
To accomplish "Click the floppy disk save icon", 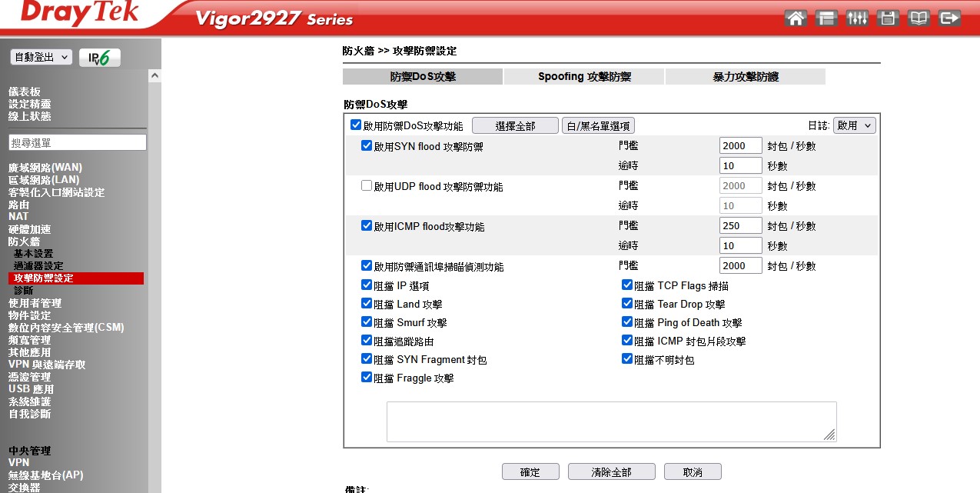I will coord(889,18).
